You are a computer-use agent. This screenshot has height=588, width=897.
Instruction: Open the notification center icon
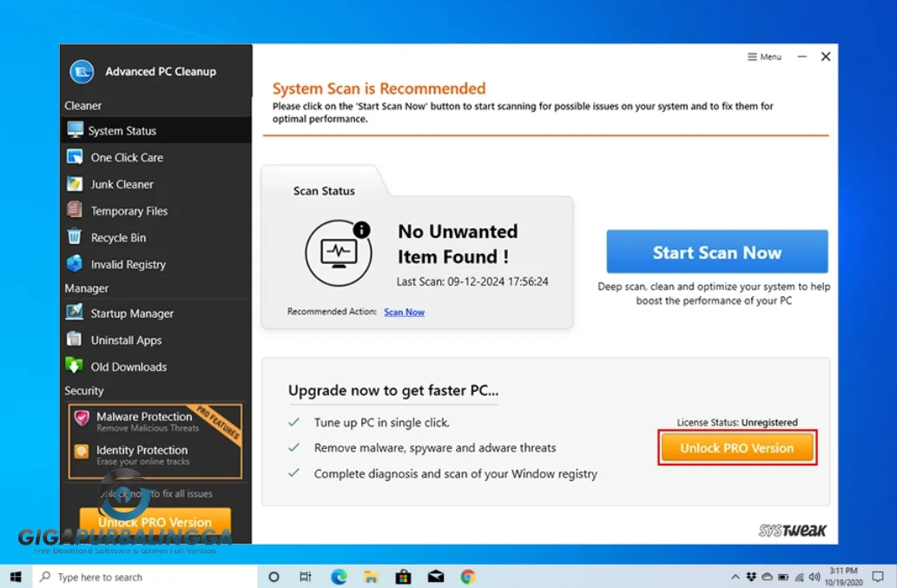878,577
